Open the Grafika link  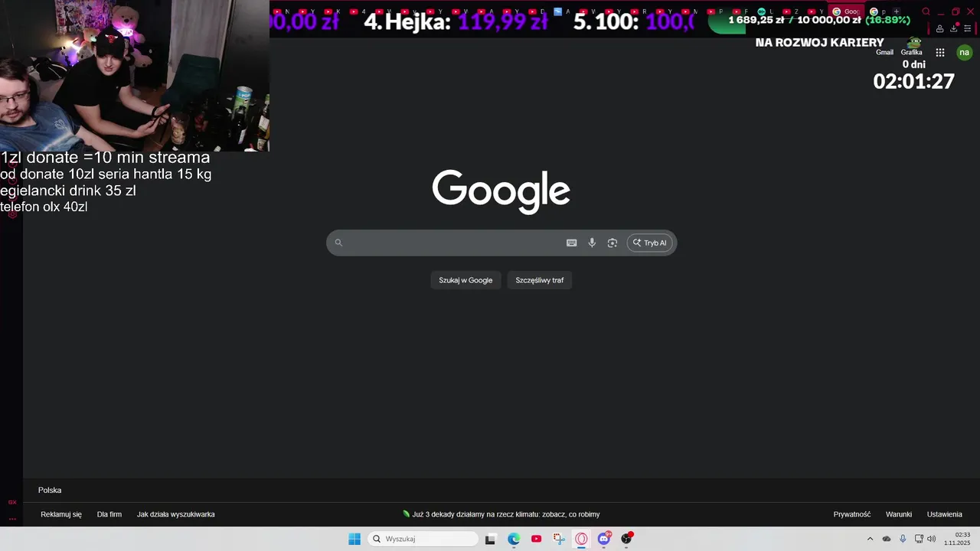(911, 52)
